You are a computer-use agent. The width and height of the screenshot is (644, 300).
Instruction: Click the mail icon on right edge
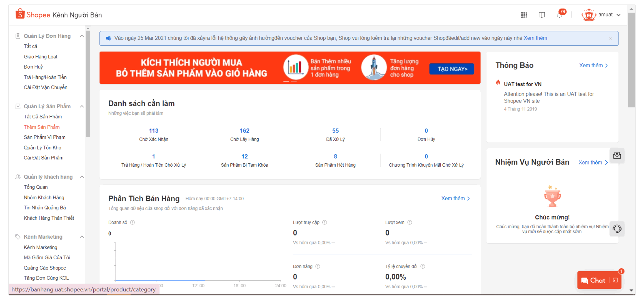[x=617, y=156]
